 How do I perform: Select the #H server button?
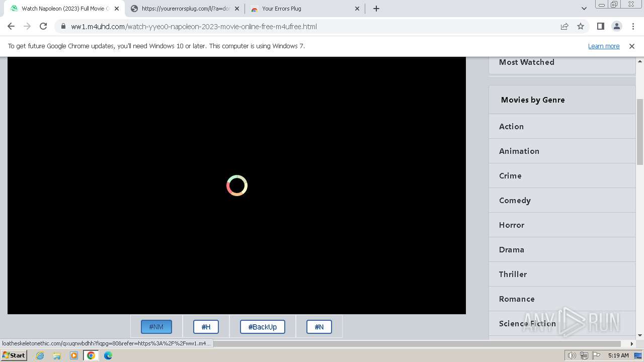coord(206,327)
